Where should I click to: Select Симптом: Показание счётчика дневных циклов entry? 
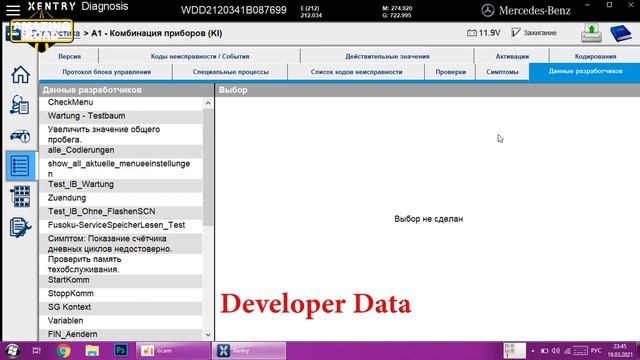pyautogui.click(x=121, y=244)
